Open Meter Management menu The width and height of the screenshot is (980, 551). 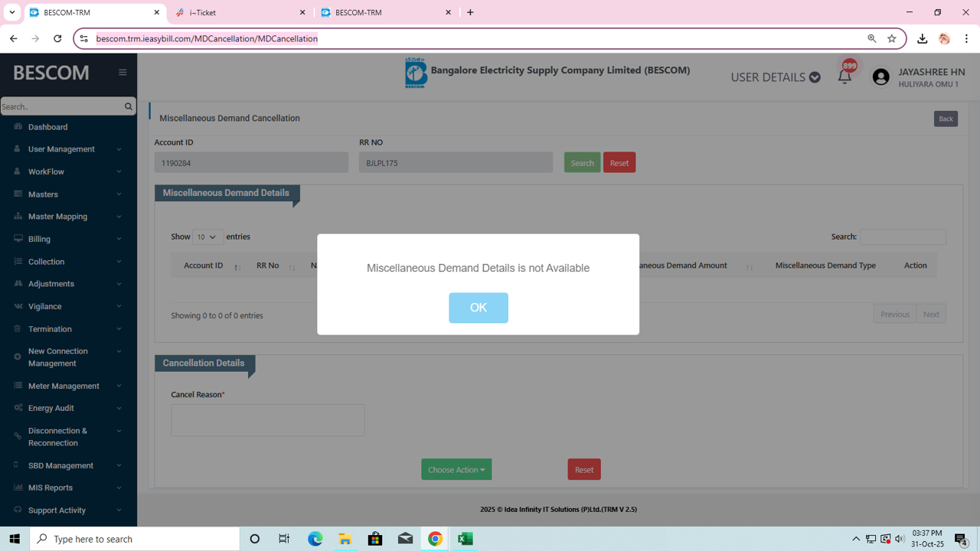point(68,386)
